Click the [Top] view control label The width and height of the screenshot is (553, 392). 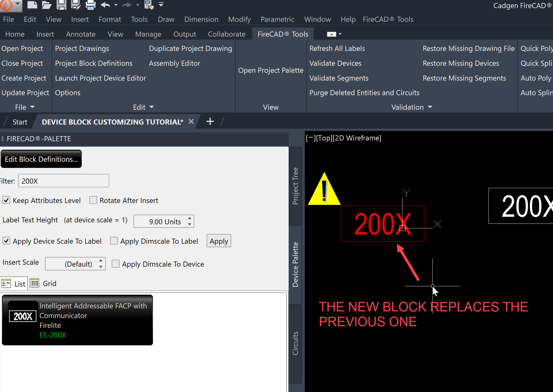click(x=324, y=138)
